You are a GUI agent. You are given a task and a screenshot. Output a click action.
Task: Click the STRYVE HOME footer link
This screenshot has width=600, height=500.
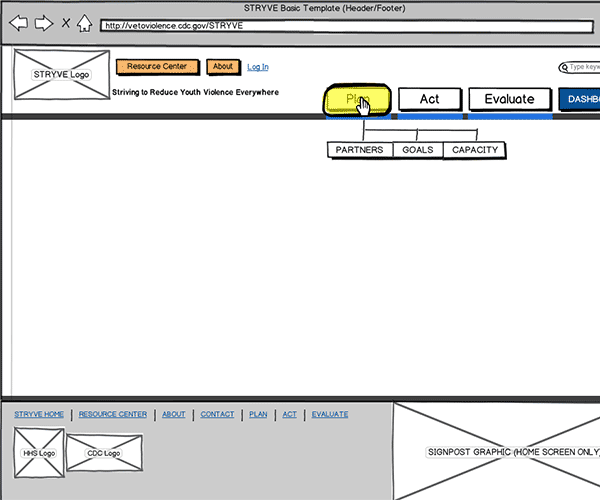pos(39,414)
